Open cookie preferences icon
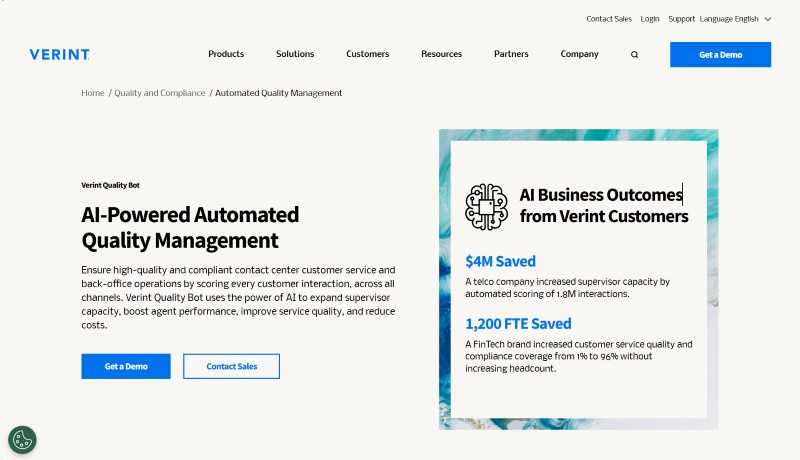 tap(22, 440)
